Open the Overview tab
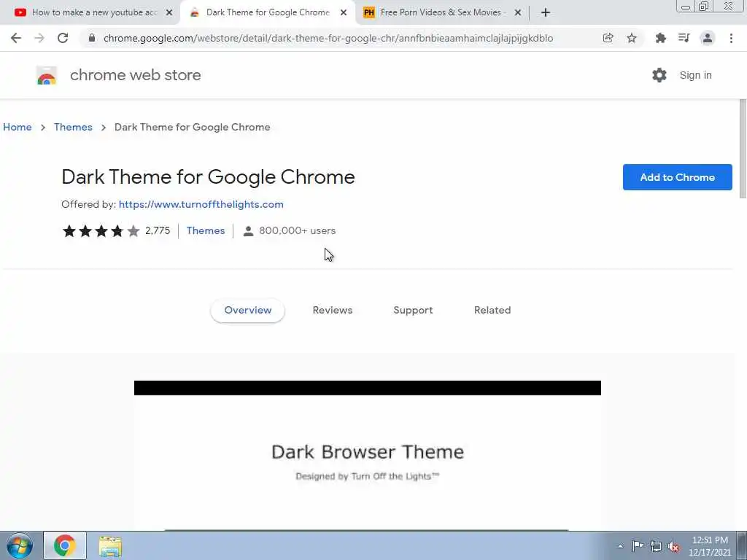 [x=248, y=310]
